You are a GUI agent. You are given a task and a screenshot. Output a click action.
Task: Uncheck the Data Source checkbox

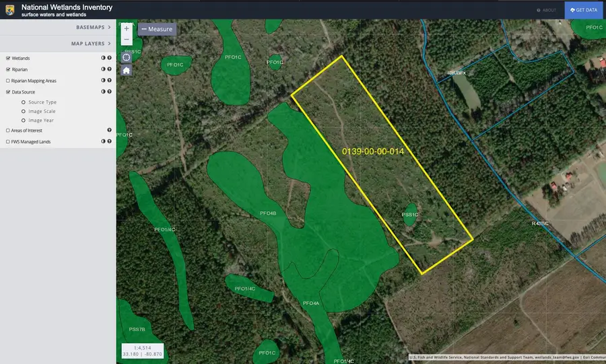tap(8, 92)
